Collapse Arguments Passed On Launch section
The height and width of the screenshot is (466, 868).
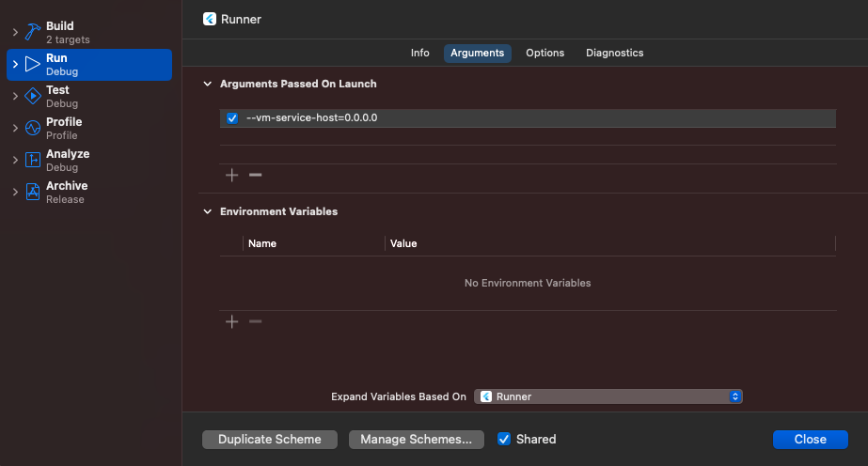[x=208, y=84]
